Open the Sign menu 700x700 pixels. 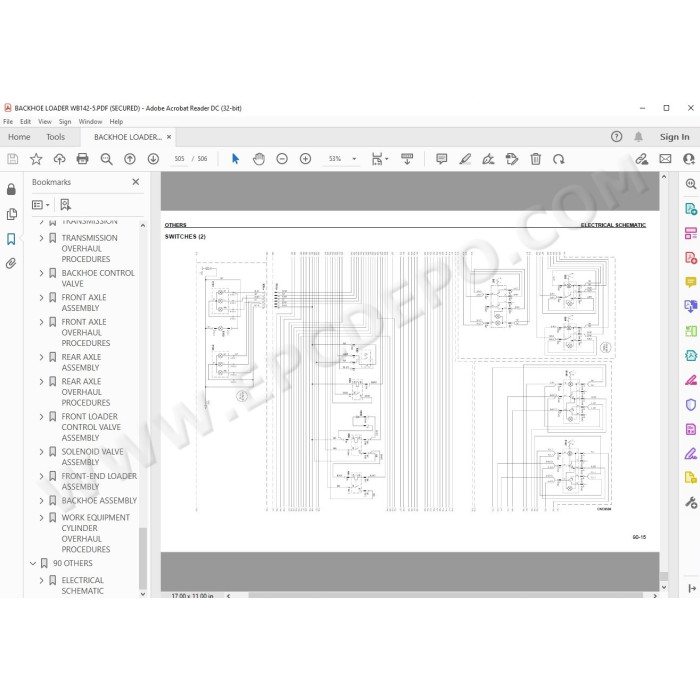65,121
